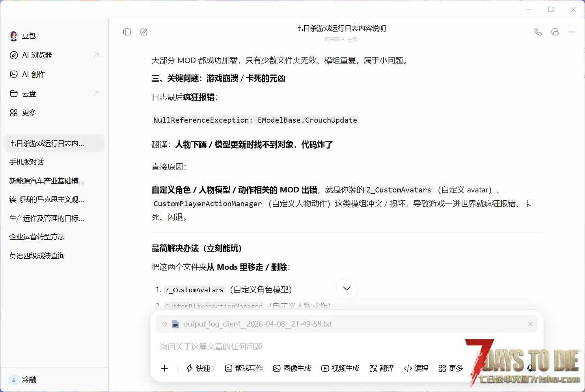Open 冷融 user profile at the bottom

29,380
